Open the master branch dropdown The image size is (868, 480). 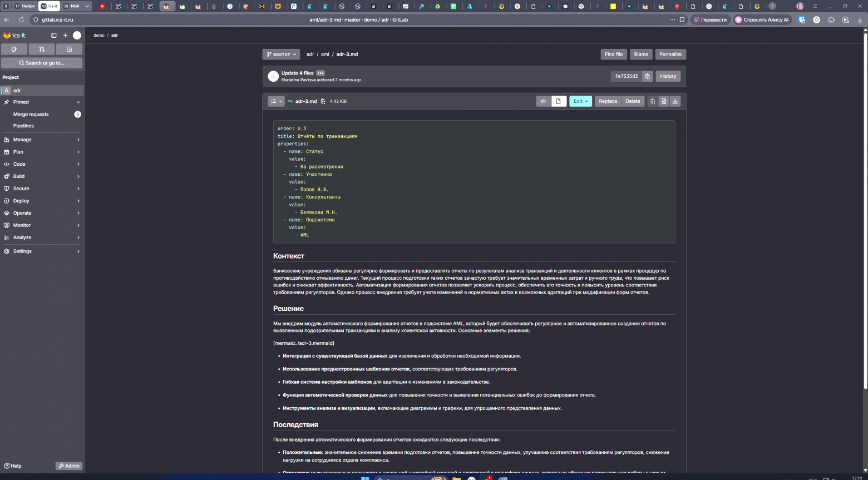coord(281,55)
